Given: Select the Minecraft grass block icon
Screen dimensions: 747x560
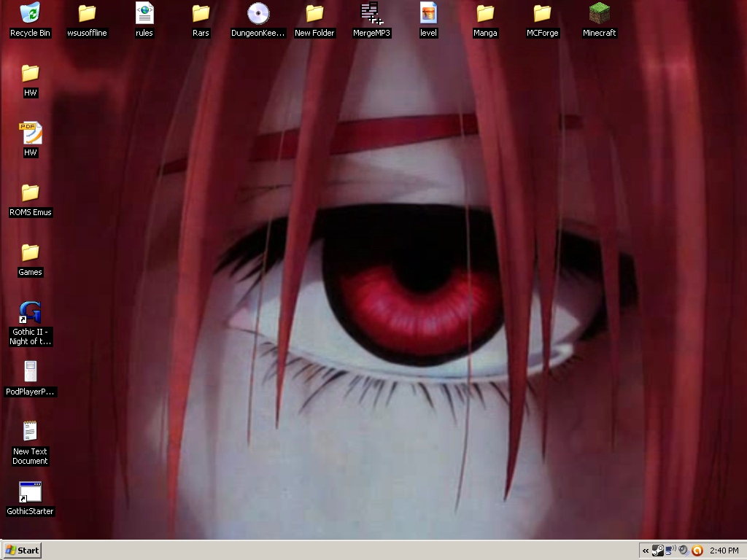Looking at the screenshot, I should (x=599, y=13).
